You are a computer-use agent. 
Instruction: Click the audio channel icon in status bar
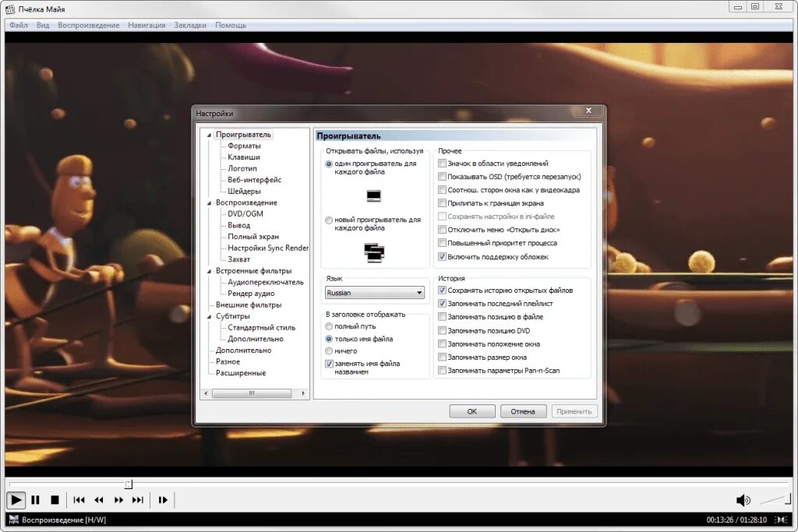(781, 520)
